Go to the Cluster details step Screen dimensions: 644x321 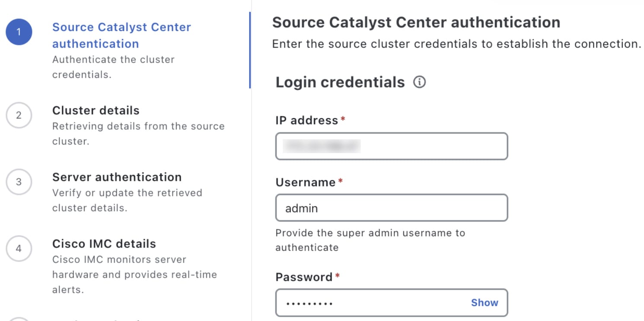[x=96, y=110]
